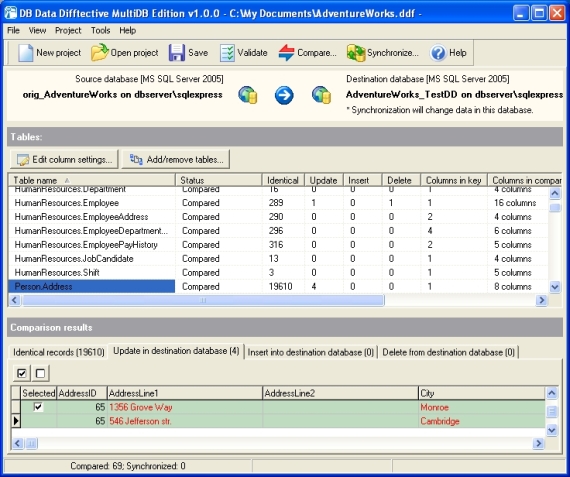This screenshot has height=477, width=570.
Task: Click the Open project folder icon
Action: pyautogui.click(x=100, y=52)
